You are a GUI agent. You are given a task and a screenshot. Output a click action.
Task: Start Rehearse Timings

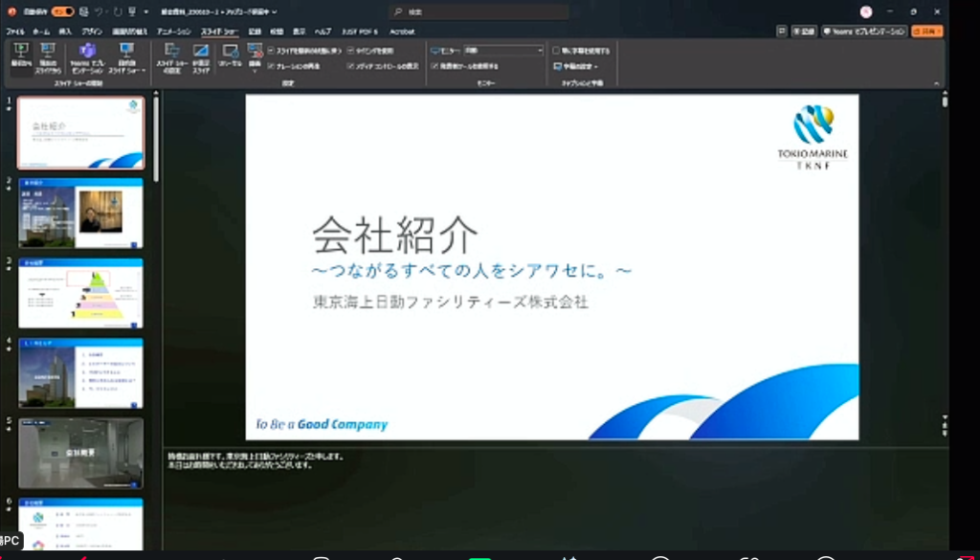click(x=230, y=56)
